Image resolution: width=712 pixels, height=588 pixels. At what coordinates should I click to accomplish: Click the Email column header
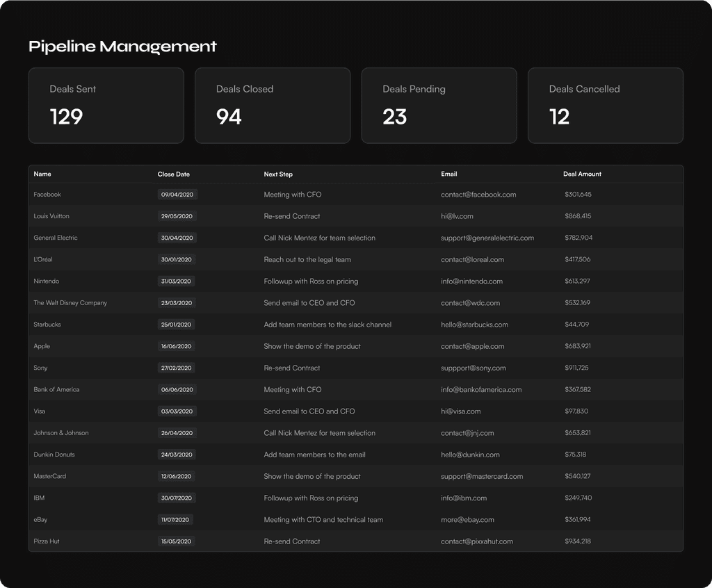tap(448, 174)
